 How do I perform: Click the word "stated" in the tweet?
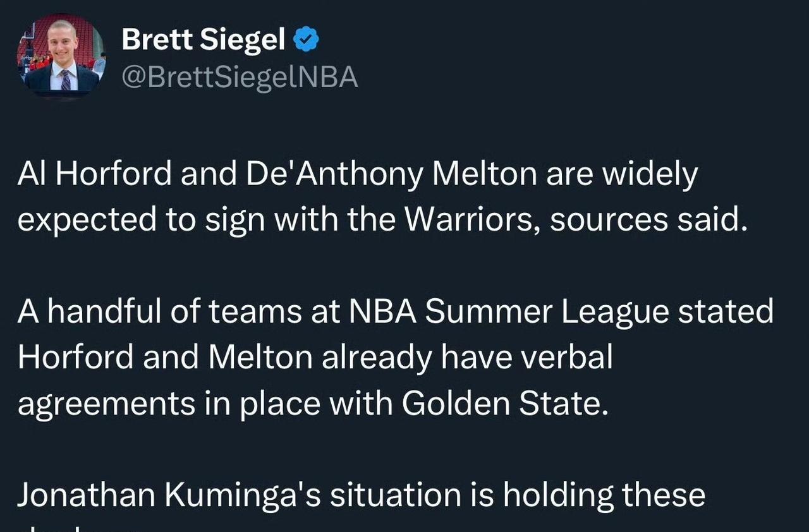726,311
